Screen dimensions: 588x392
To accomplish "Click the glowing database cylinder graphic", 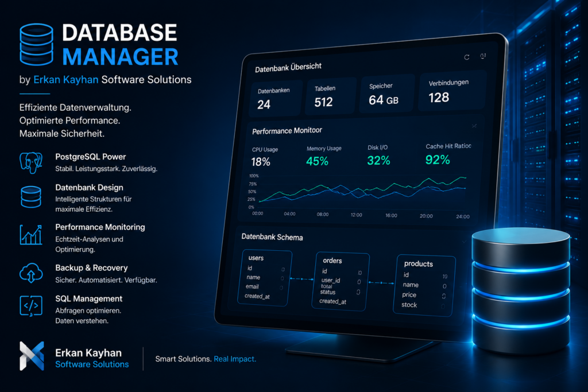I will [521, 290].
